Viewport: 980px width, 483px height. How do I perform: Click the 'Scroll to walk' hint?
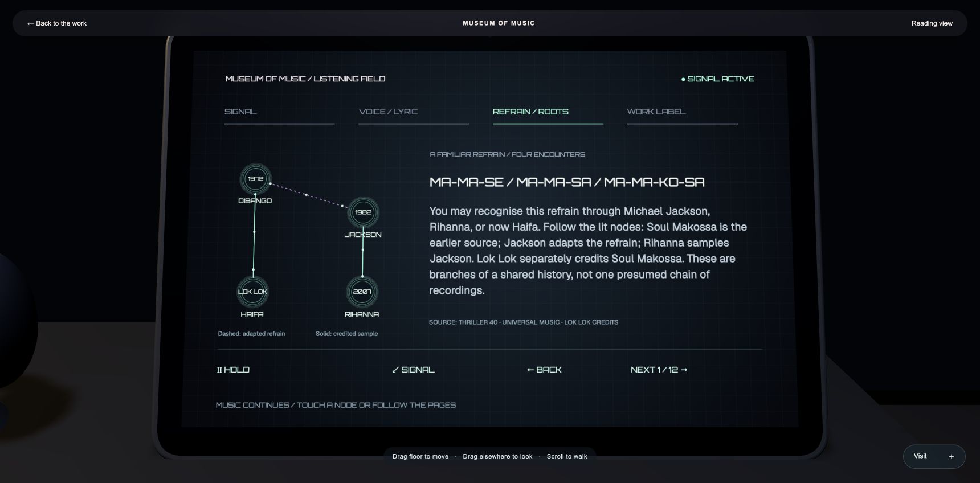pos(567,456)
